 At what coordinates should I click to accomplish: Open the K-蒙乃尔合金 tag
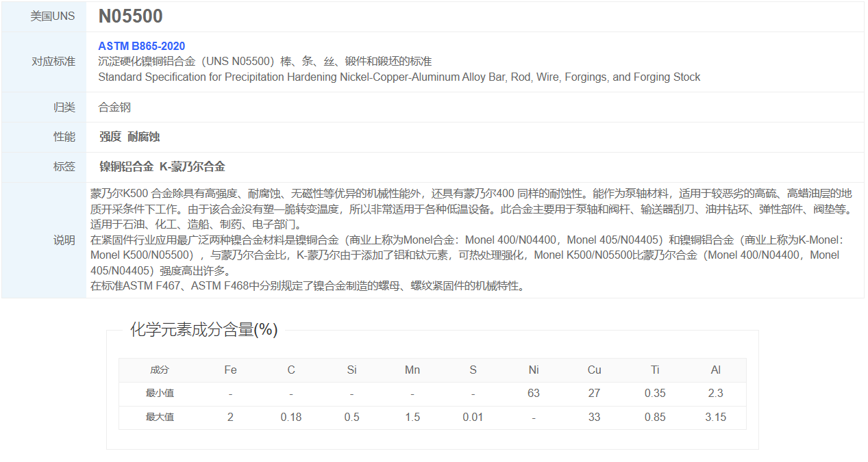[192, 167]
